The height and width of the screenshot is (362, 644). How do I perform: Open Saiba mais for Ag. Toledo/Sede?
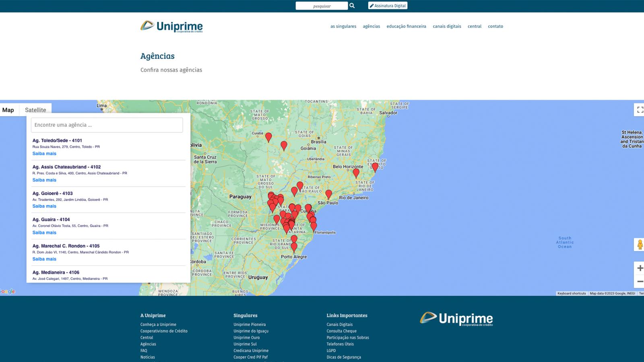coord(44,154)
